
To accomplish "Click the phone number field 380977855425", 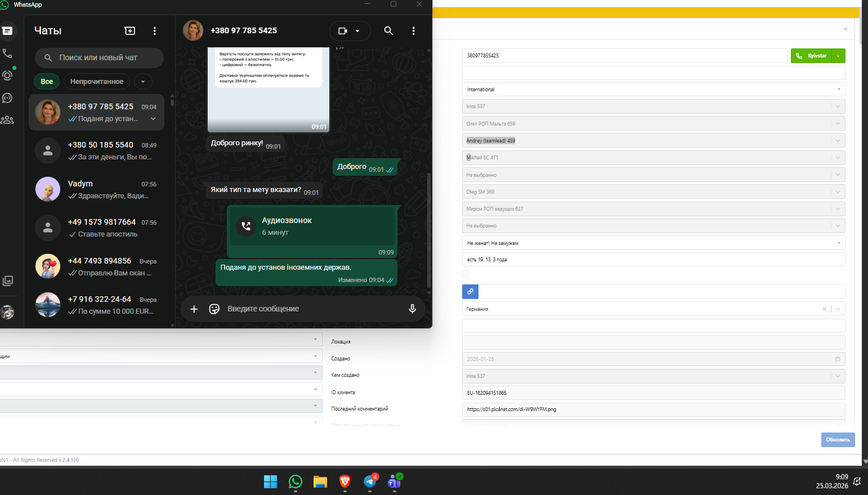I will point(625,56).
